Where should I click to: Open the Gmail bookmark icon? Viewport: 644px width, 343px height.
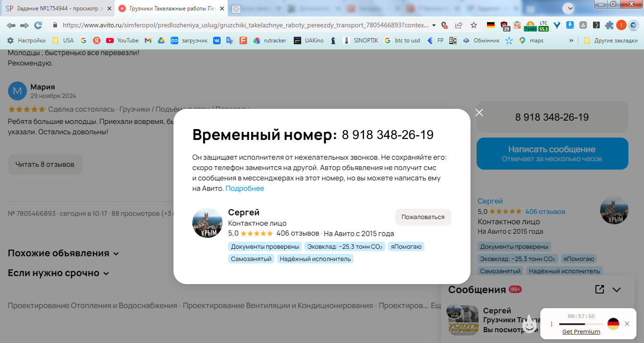[x=148, y=41]
